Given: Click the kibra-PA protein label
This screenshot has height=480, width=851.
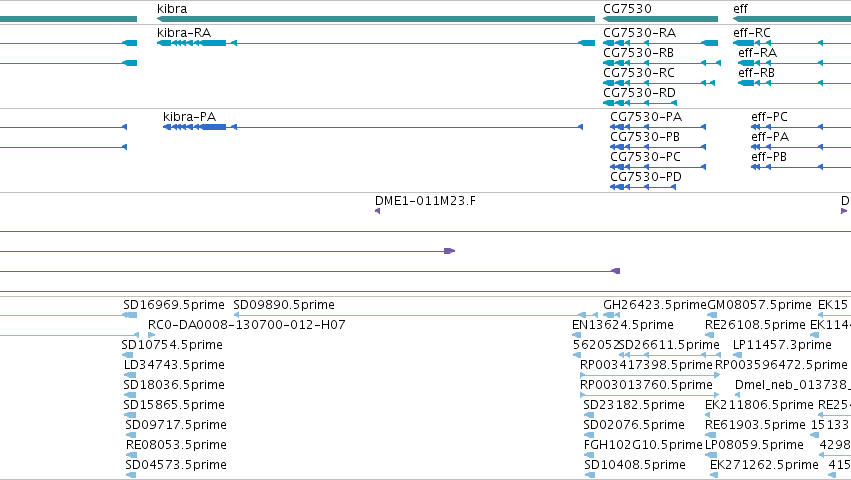Looking at the screenshot, I should tap(189, 117).
